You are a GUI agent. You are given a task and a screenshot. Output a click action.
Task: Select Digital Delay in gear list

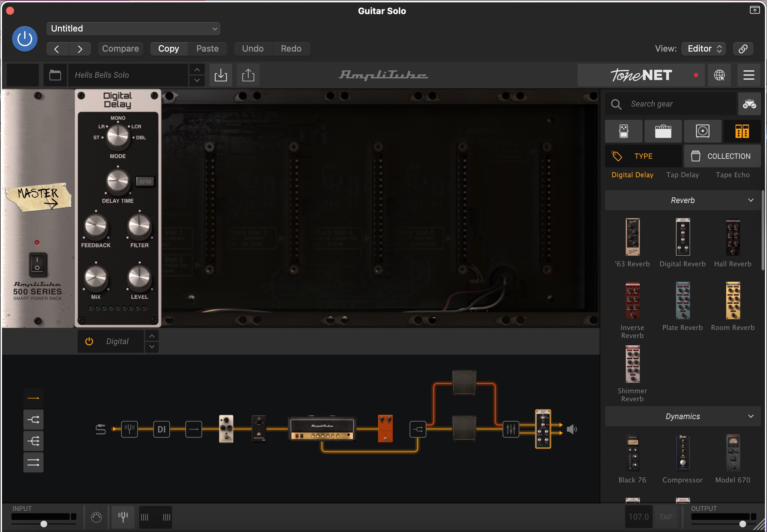(632, 175)
